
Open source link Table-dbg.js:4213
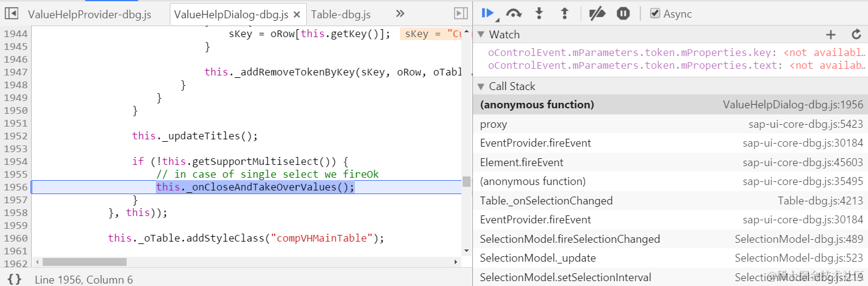point(821,201)
